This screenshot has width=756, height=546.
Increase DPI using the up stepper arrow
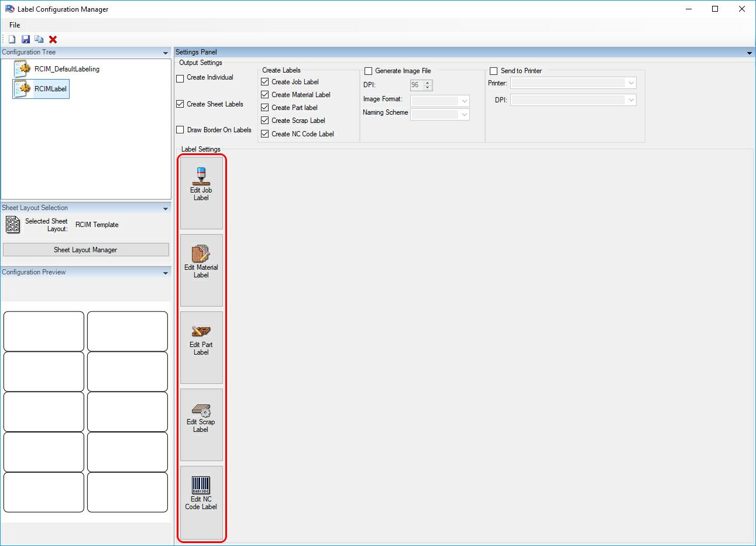[429, 83]
